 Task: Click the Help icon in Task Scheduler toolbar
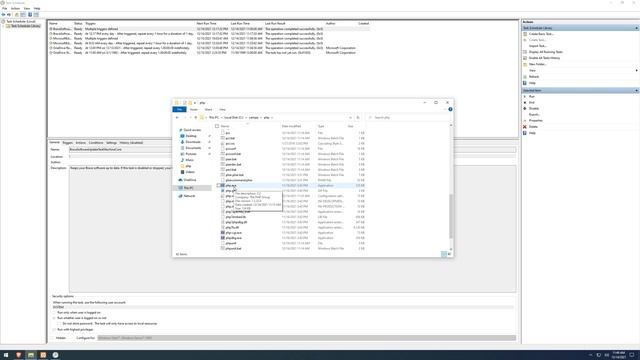[30, 15]
